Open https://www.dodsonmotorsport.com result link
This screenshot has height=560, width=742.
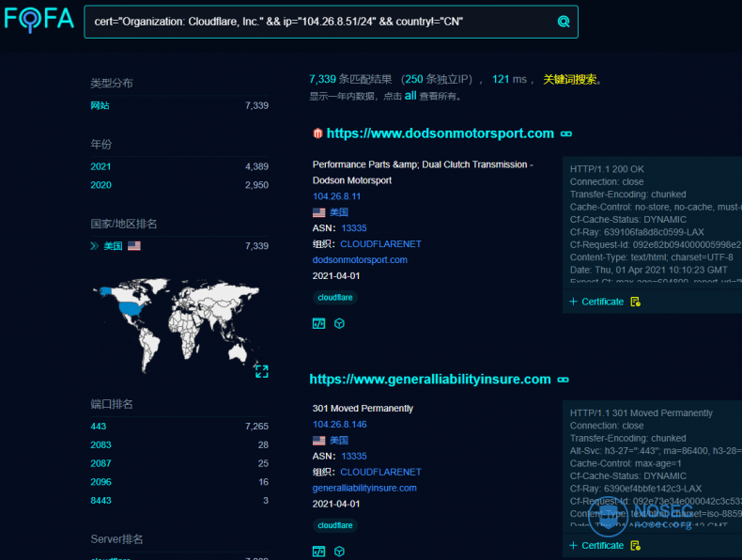pyautogui.click(x=441, y=133)
